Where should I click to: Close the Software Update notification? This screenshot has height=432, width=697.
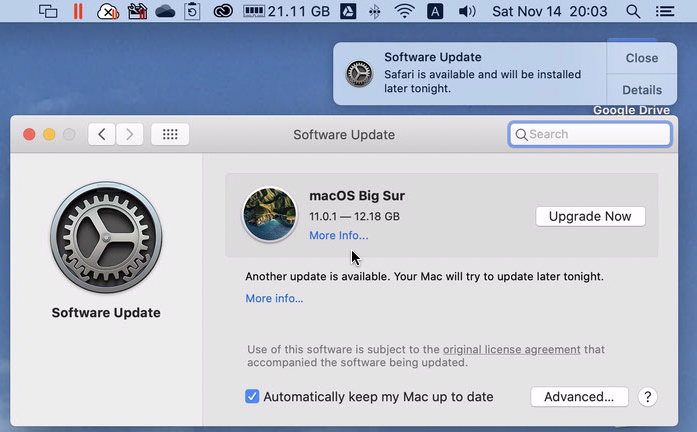(642, 58)
